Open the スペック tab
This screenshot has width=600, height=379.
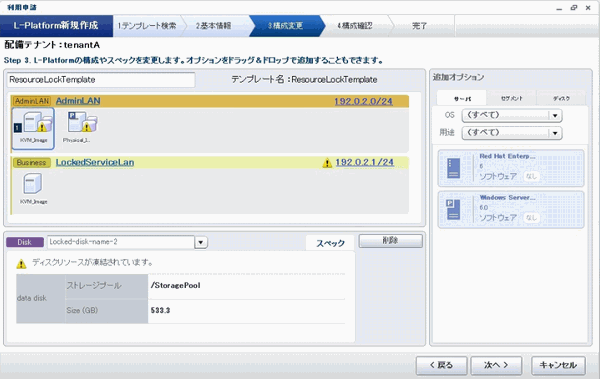330,243
